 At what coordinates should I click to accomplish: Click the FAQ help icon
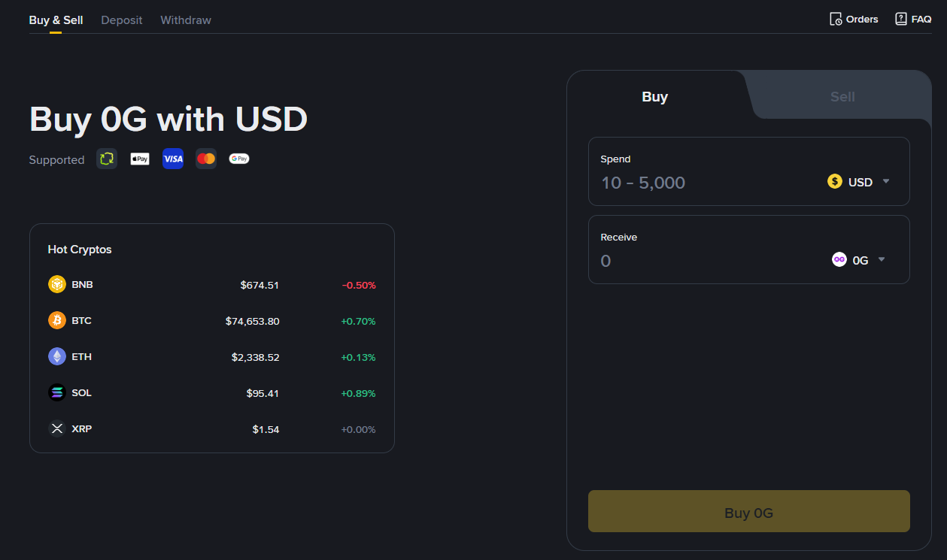click(x=900, y=18)
